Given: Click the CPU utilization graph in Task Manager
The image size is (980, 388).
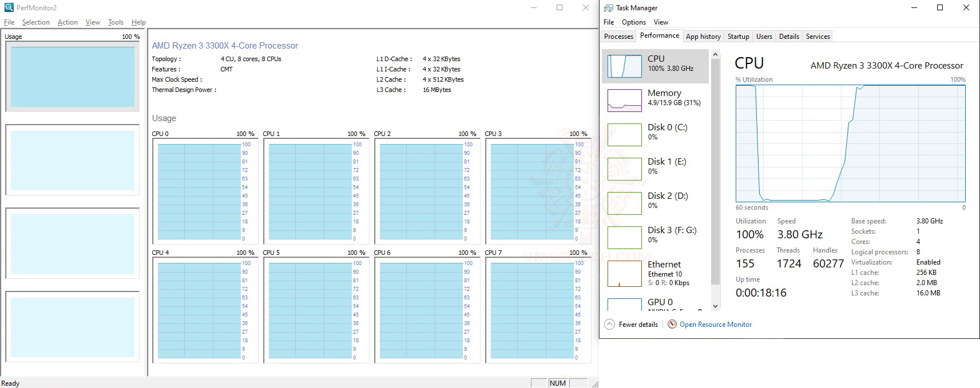Looking at the screenshot, I should tap(851, 143).
